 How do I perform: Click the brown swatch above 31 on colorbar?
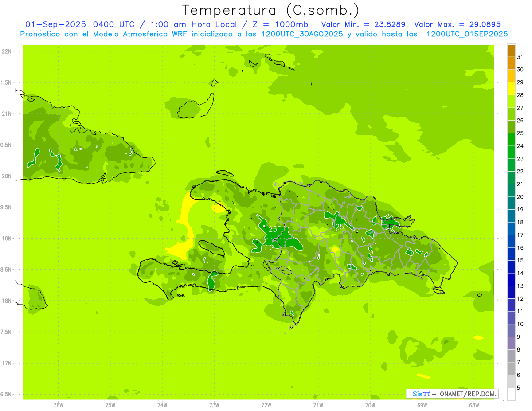click(x=511, y=51)
